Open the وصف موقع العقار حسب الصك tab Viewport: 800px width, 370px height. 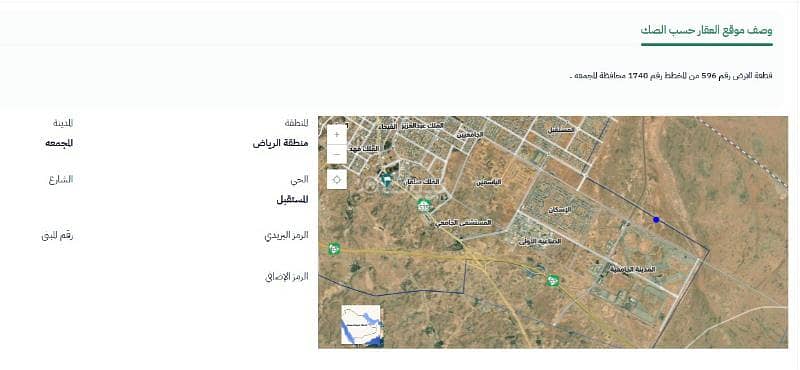pyautogui.click(x=707, y=30)
